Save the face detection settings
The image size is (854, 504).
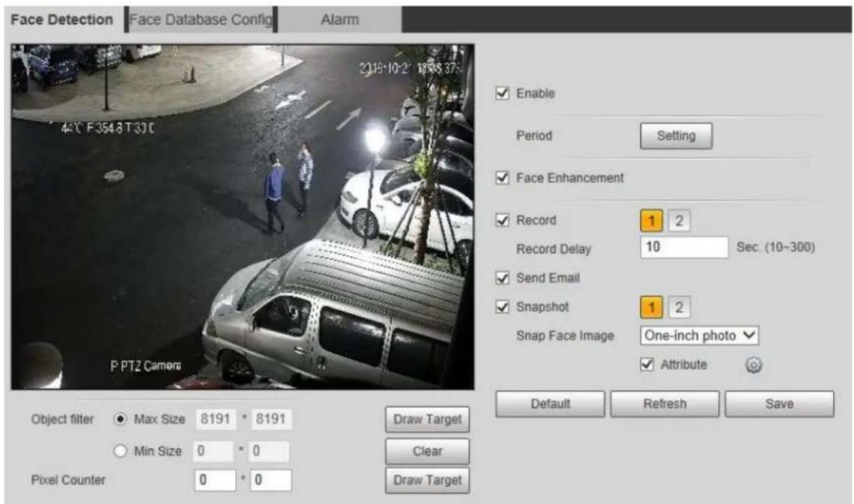(x=779, y=404)
